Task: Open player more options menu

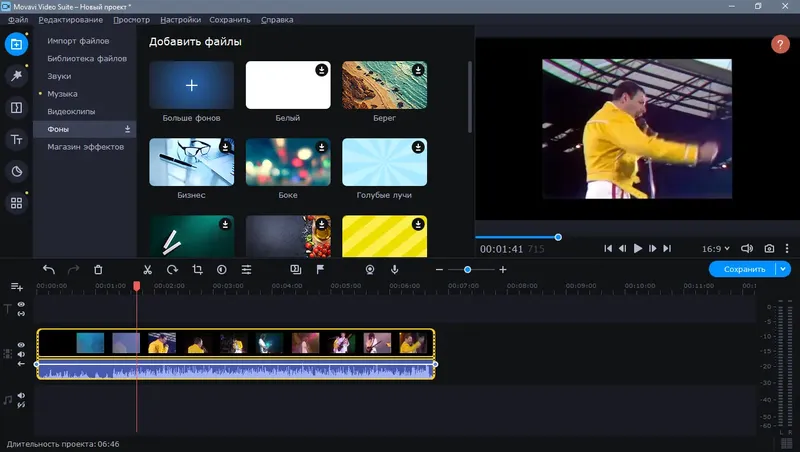Action: pyautogui.click(x=787, y=248)
